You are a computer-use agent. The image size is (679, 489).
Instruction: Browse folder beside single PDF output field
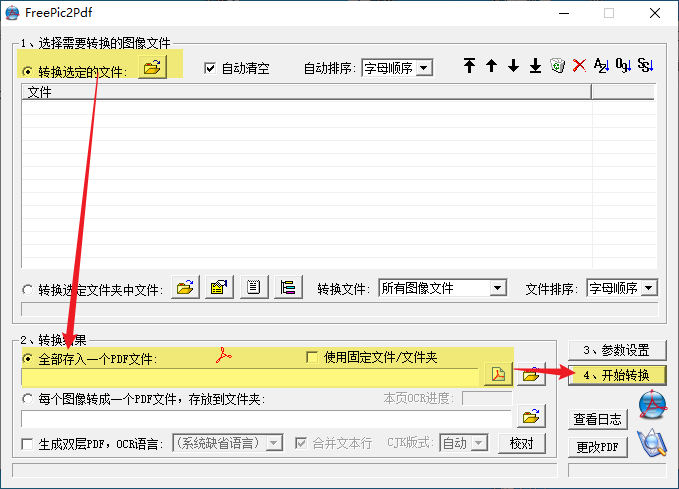coord(531,374)
